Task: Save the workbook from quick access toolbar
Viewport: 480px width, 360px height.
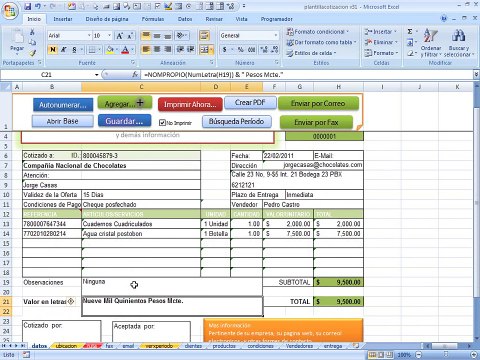Action: point(28,6)
